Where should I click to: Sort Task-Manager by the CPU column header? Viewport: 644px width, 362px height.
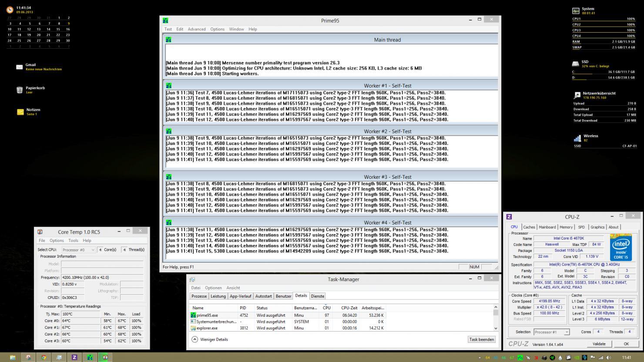326,308
